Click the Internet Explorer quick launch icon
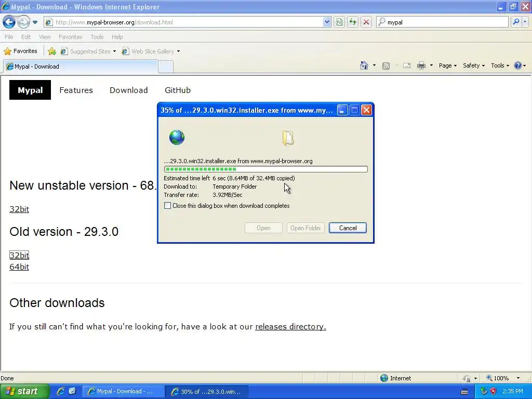The height and width of the screenshot is (399, 532). point(61,391)
